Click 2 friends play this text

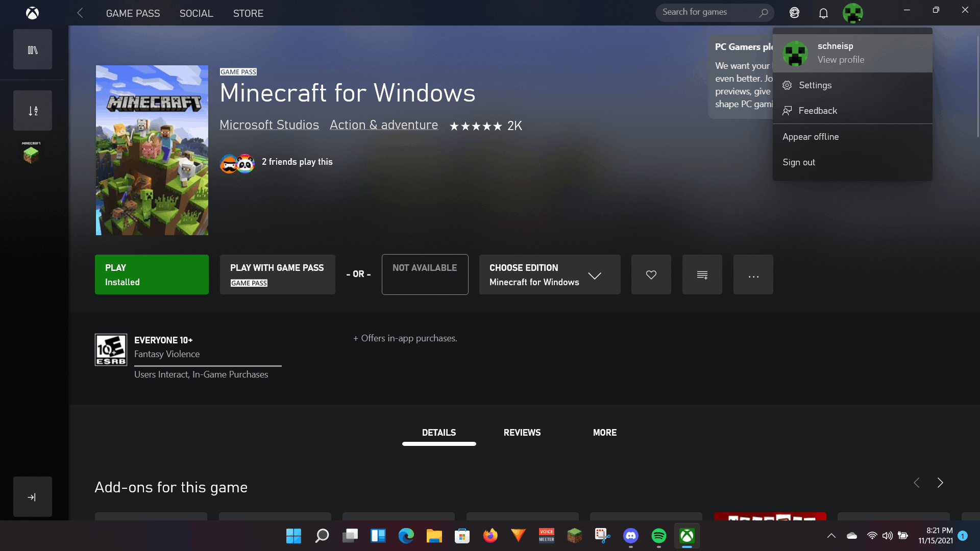click(x=297, y=162)
